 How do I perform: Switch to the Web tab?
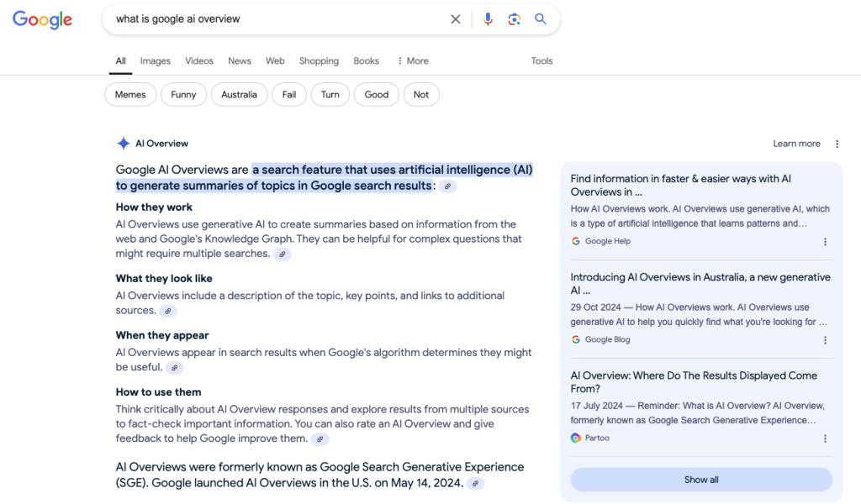click(x=275, y=60)
